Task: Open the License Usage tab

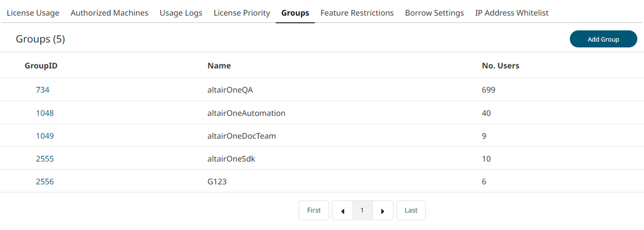Action: tap(33, 12)
